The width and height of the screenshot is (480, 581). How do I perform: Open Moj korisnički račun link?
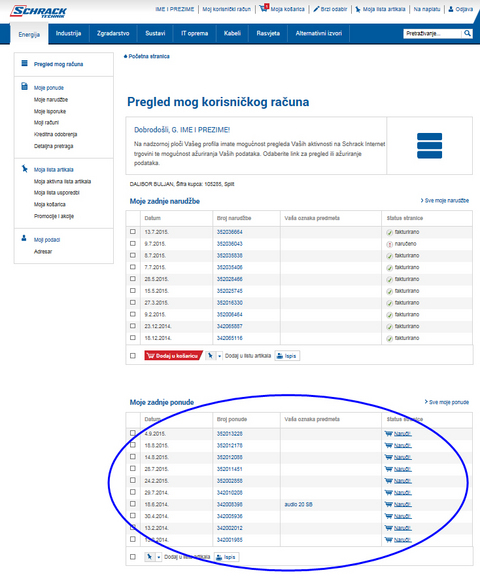click(226, 9)
